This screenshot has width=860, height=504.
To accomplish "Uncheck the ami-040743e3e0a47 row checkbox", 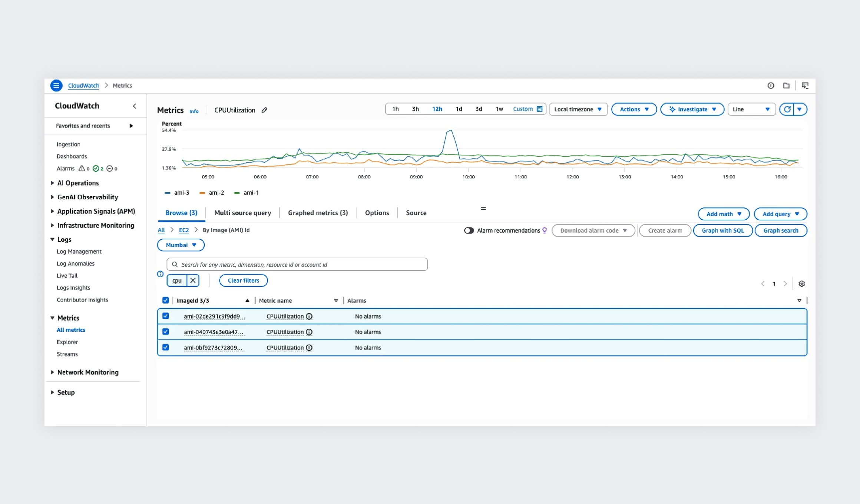I will pyautogui.click(x=166, y=331).
